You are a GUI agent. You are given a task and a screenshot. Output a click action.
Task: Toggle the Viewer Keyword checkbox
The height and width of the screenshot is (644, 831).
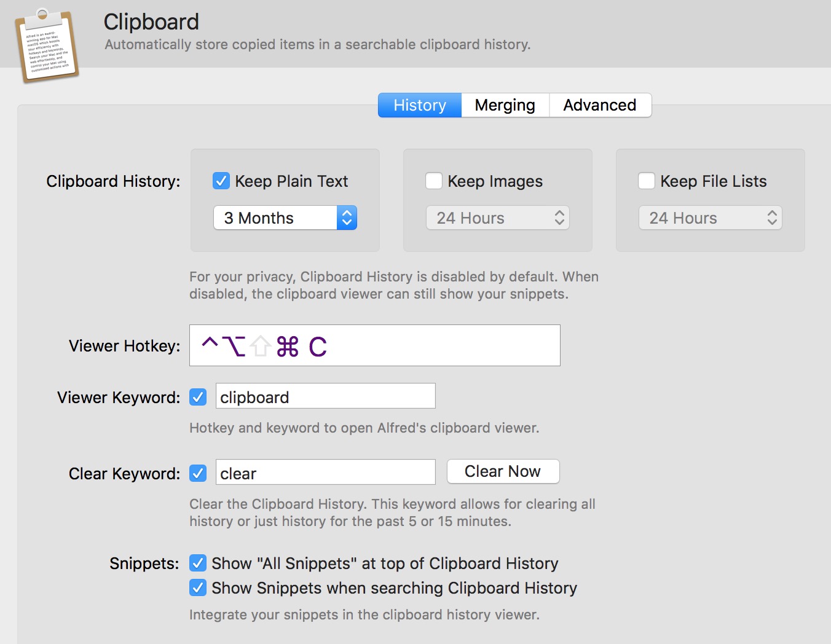(198, 398)
